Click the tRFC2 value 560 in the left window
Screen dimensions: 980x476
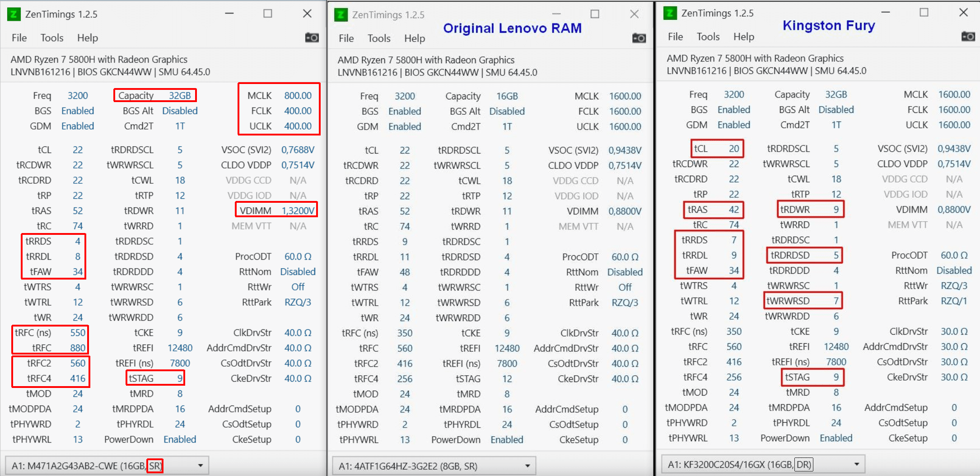coord(78,363)
